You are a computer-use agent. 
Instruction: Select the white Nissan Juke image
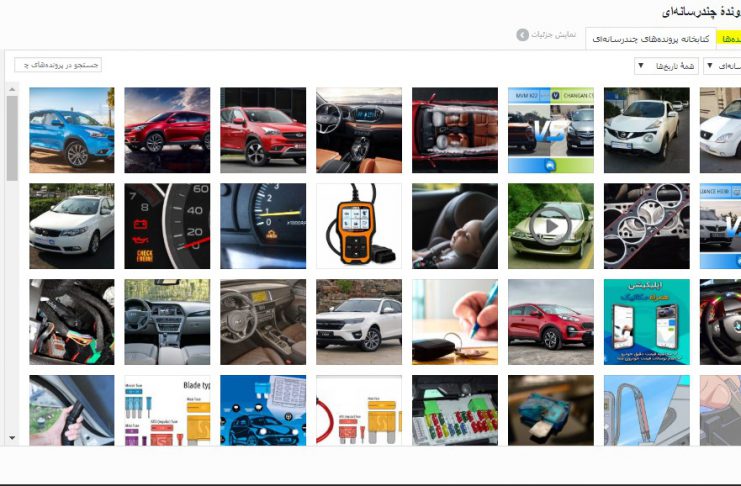(x=646, y=130)
